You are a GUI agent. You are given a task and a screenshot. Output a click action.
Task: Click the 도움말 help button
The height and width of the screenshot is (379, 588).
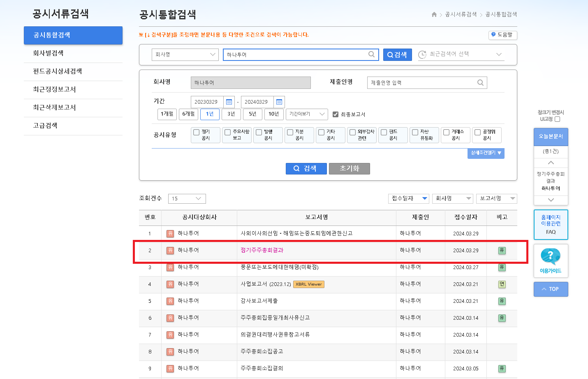pos(502,35)
